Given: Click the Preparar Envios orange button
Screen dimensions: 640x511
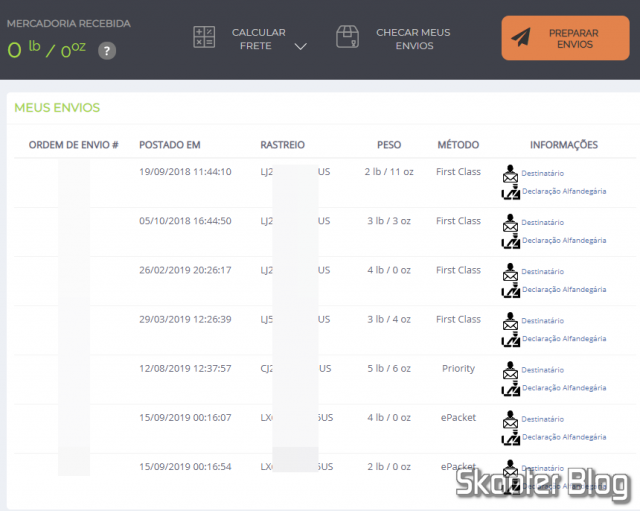Looking at the screenshot, I should [565, 38].
